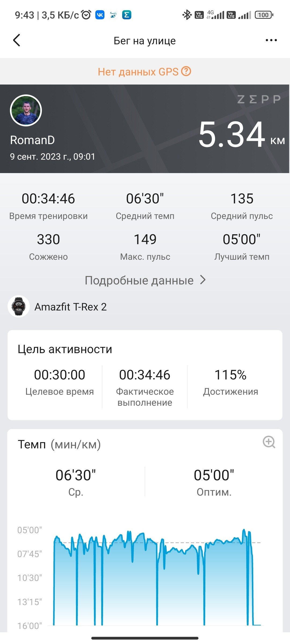The image size is (290, 644).
Task: Tap the alarm clock status icon
Action: [86, 15]
